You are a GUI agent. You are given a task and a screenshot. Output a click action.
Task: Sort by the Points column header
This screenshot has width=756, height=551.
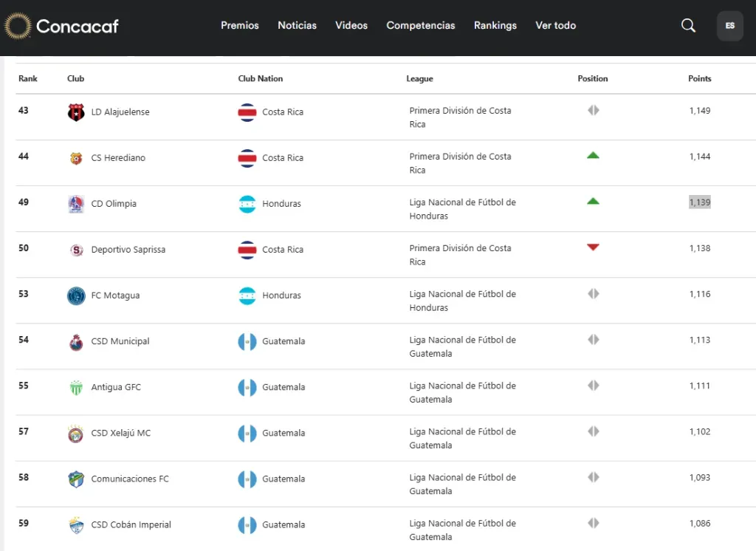coord(699,78)
